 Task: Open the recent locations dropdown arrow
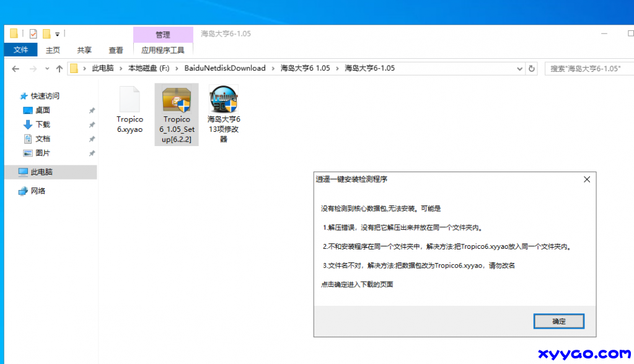pyautogui.click(x=46, y=69)
